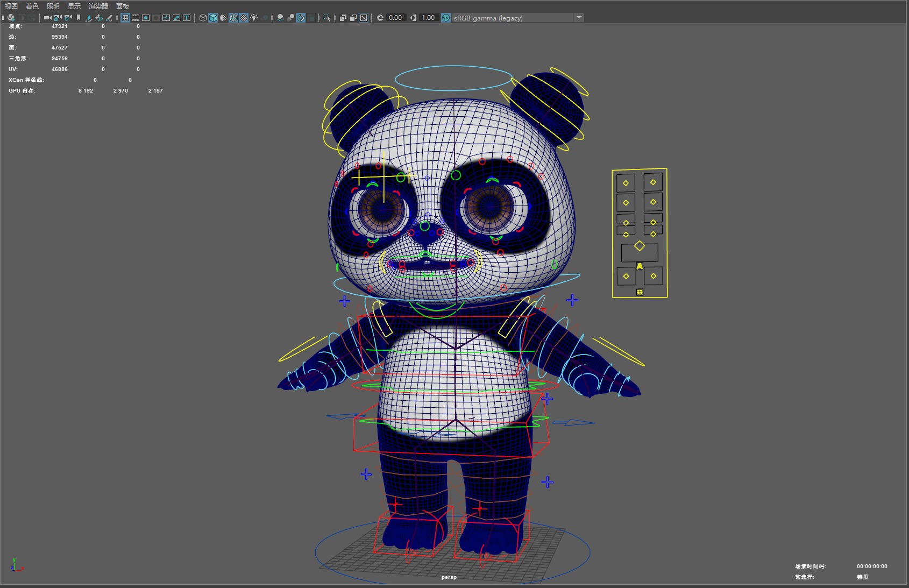Toggle the gate mask icon

156,18
